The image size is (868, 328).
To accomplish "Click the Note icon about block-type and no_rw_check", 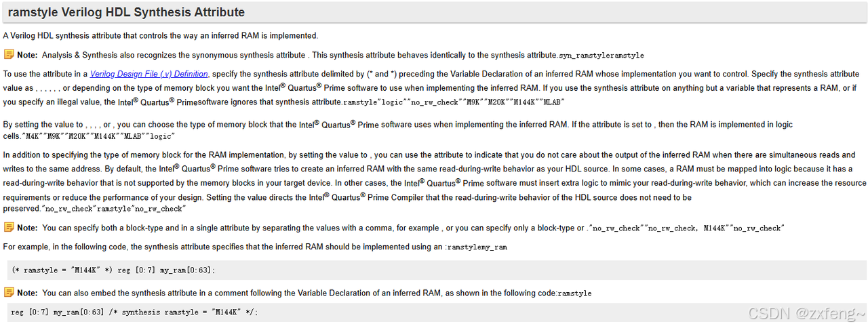I will tap(9, 227).
